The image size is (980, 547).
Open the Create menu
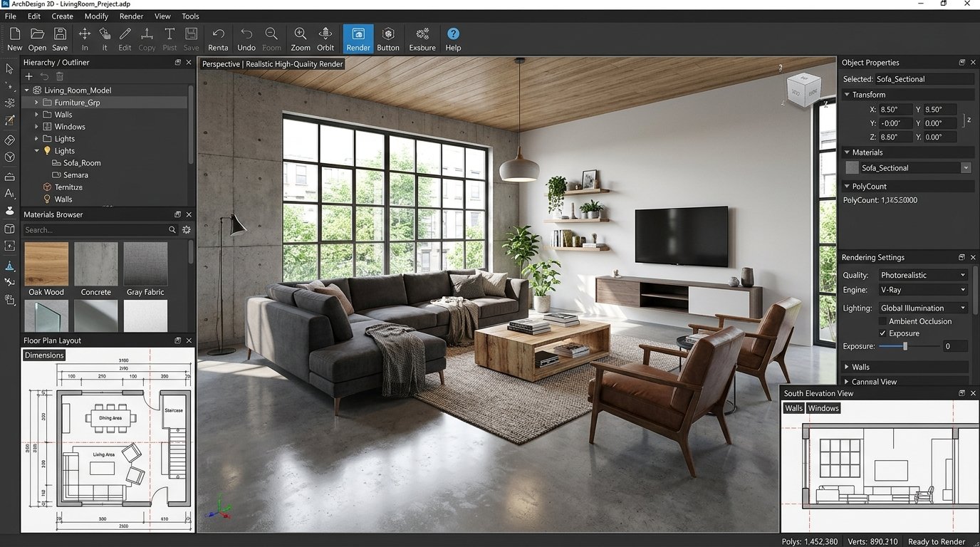point(62,16)
